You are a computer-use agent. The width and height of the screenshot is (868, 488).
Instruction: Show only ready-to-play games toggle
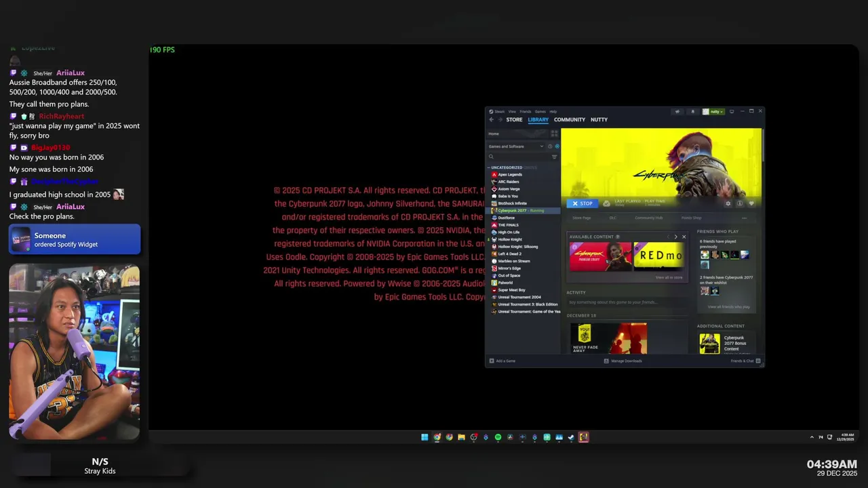pyautogui.click(x=557, y=146)
